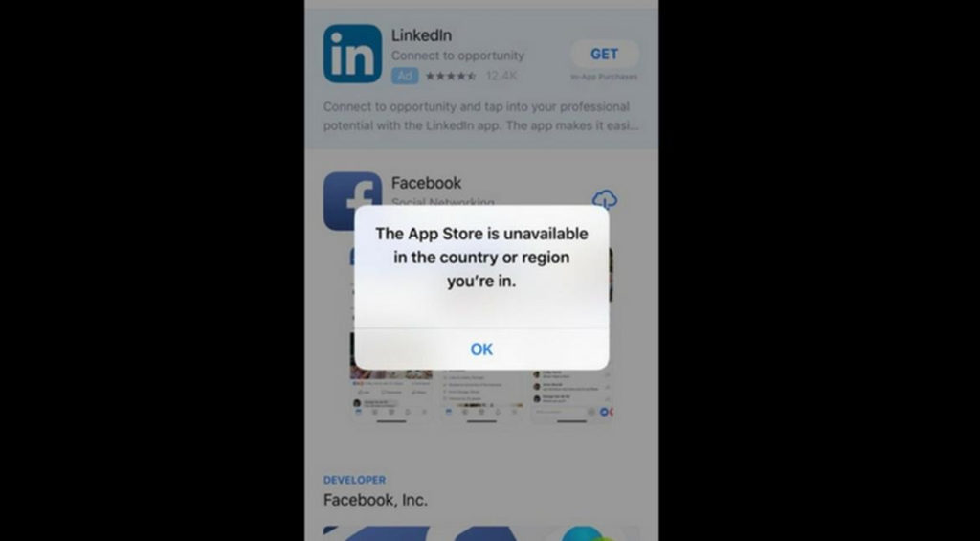Open the second developer app icon at bottom

click(x=486, y=533)
